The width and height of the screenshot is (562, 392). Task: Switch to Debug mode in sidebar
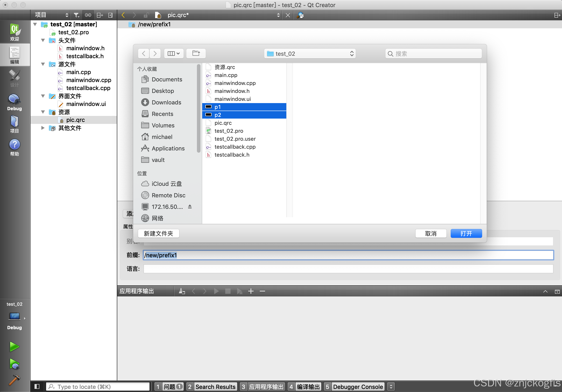pos(14,102)
